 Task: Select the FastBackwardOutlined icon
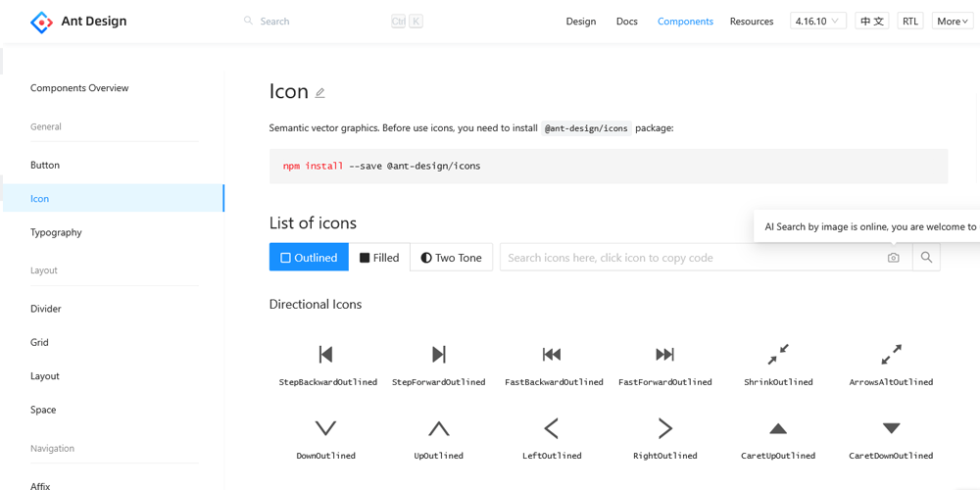[552, 355]
